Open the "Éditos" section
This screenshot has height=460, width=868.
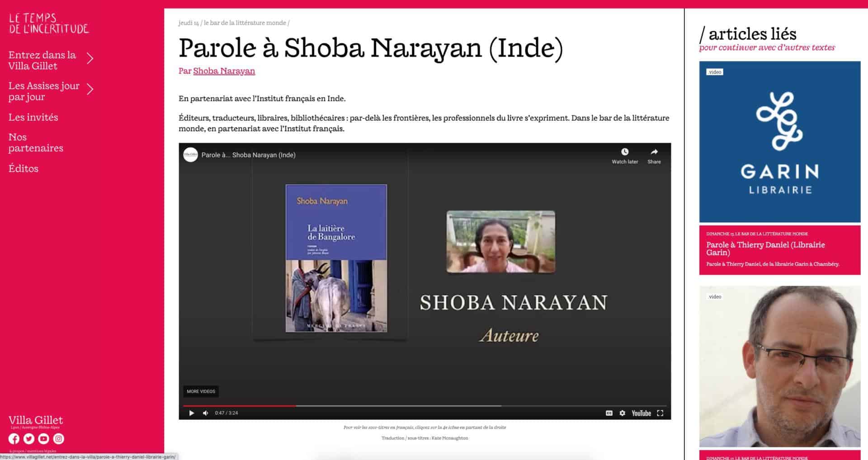pos(24,169)
